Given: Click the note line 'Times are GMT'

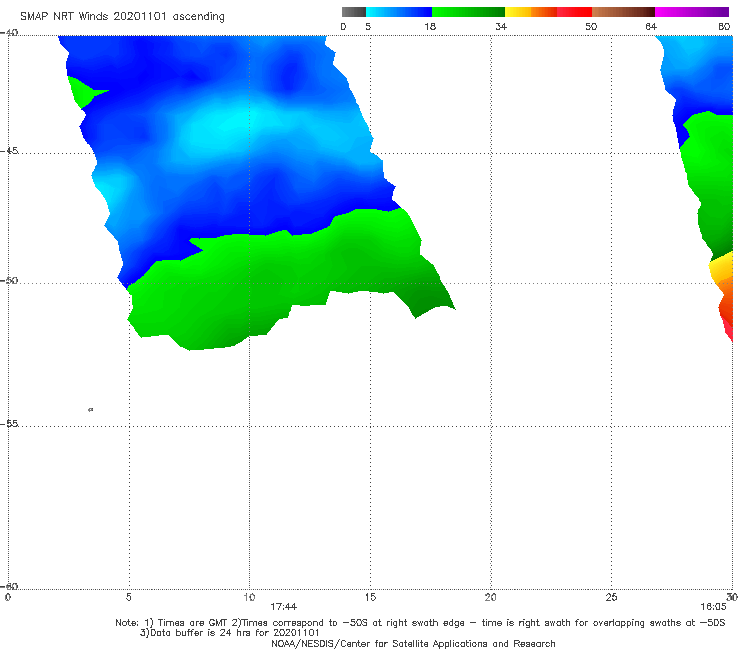Looking at the screenshot, I should pyautogui.click(x=192, y=623).
